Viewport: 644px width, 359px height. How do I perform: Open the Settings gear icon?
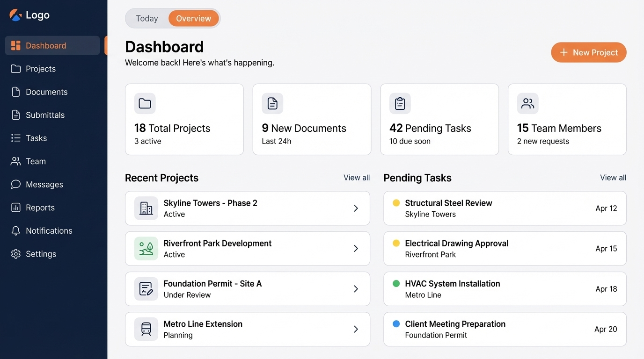pyautogui.click(x=15, y=254)
